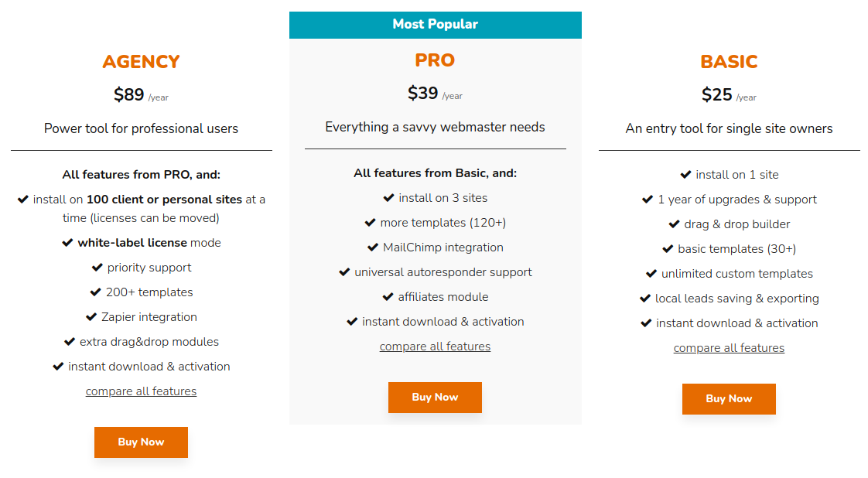
Task: Select the Most Popular banner
Action: tap(435, 25)
